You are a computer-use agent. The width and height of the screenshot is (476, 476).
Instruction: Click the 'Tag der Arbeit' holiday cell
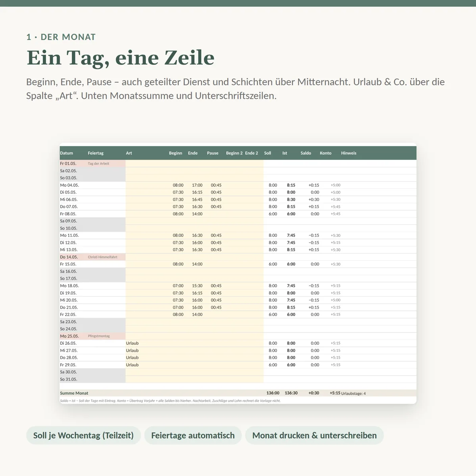click(98, 163)
